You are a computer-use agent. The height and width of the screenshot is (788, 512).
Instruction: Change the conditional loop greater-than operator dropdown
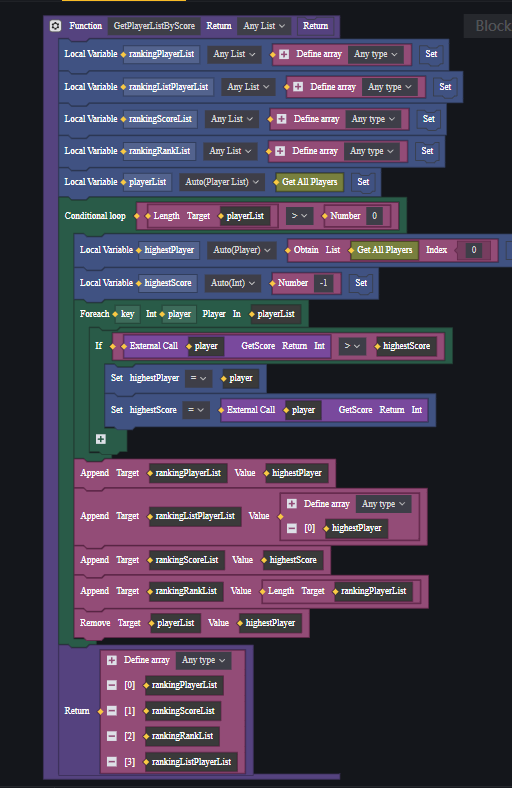tap(300, 216)
